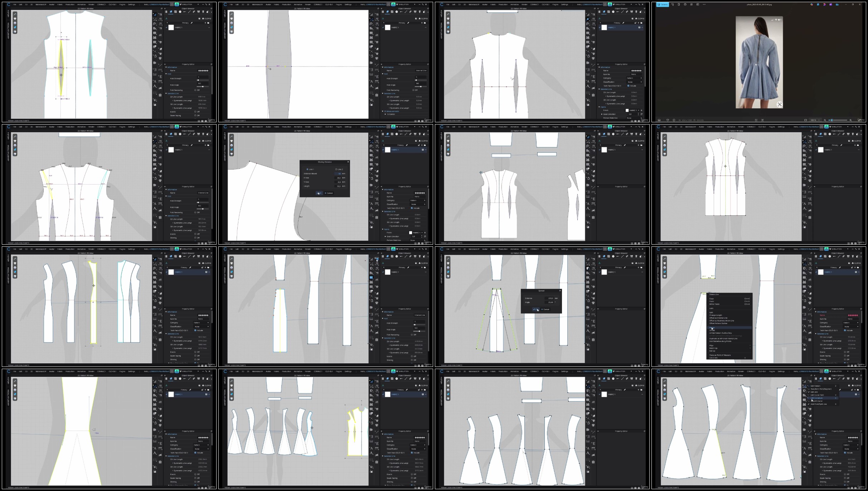
Task: Toggle FABRIC 1 checkmark in Moving Distance window
Action: [383, 149]
